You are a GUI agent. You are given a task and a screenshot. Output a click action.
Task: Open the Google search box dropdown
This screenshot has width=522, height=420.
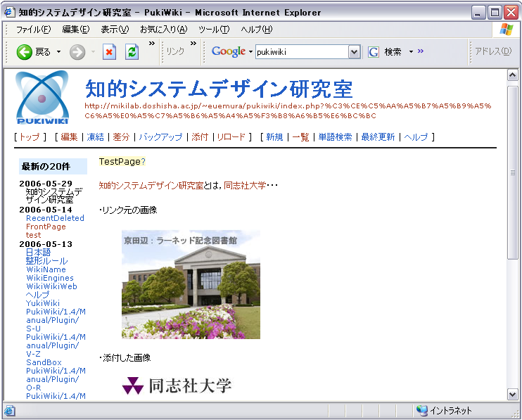(x=355, y=52)
